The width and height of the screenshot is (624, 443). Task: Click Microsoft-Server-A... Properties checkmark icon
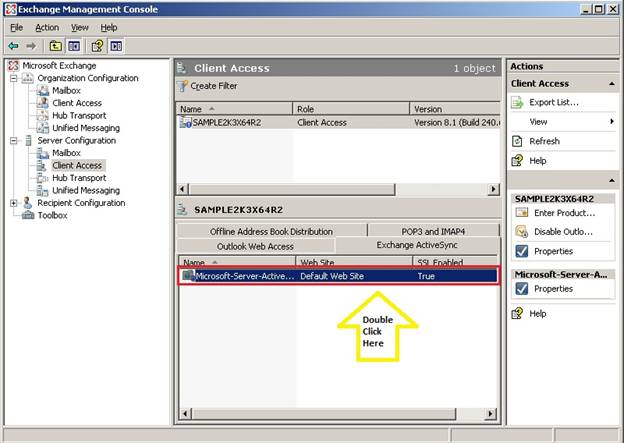tap(521, 289)
